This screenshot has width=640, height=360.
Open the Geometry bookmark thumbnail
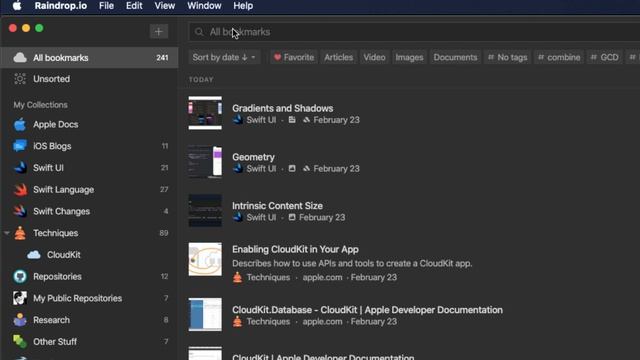tap(205, 162)
